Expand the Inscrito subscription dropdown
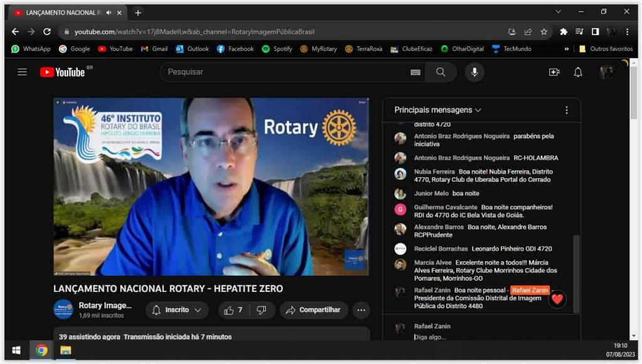Image resolution: width=642 pixels, height=364 pixels. [x=177, y=310]
